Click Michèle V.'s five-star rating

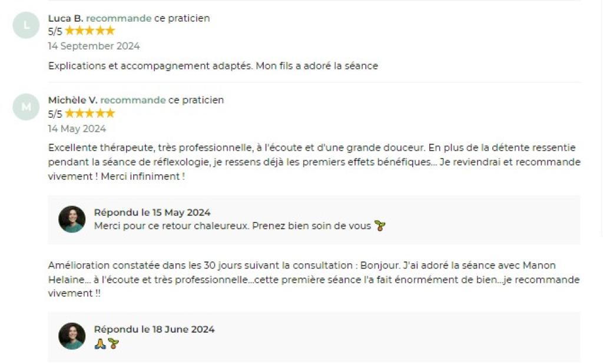[x=90, y=113]
